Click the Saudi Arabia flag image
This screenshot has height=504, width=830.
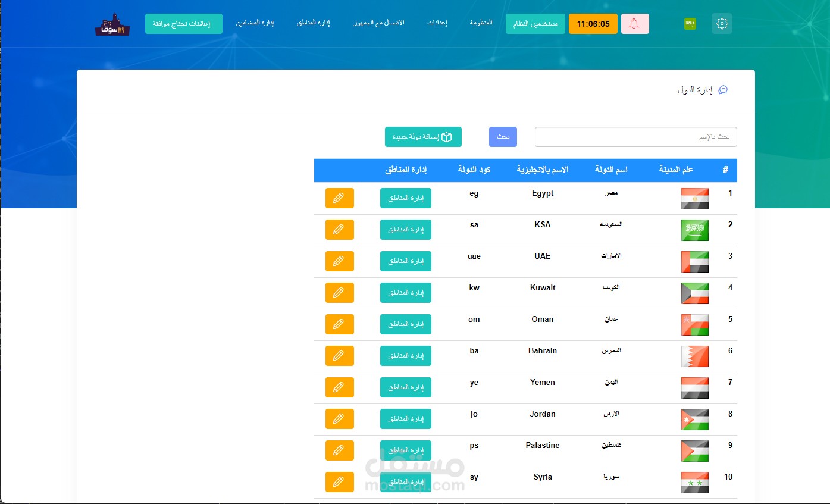695,230
